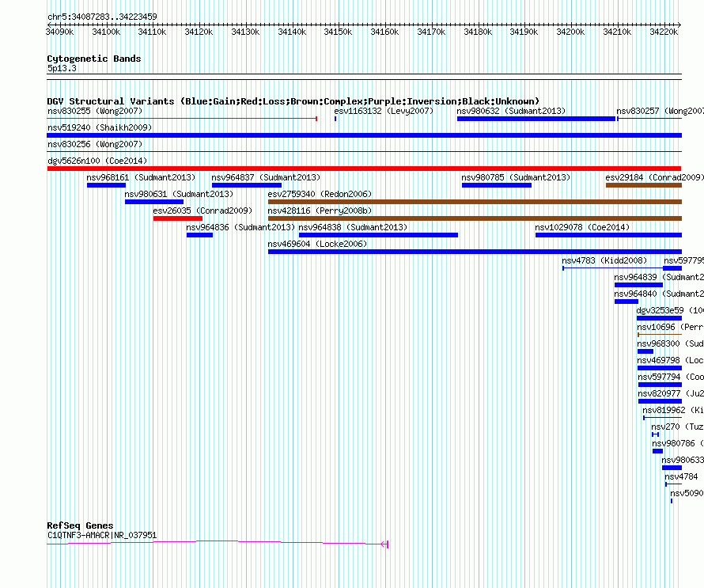Image resolution: width=704 pixels, height=588 pixels.
Task: Open the esv2759340 (Redon2006) brown complex bar
Action: pyautogui.click(x=475, y=202)
